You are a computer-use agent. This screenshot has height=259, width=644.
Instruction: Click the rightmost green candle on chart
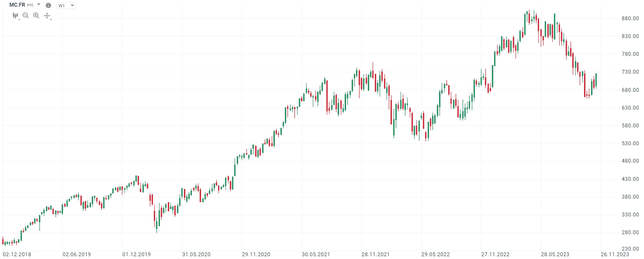(596, 80)
